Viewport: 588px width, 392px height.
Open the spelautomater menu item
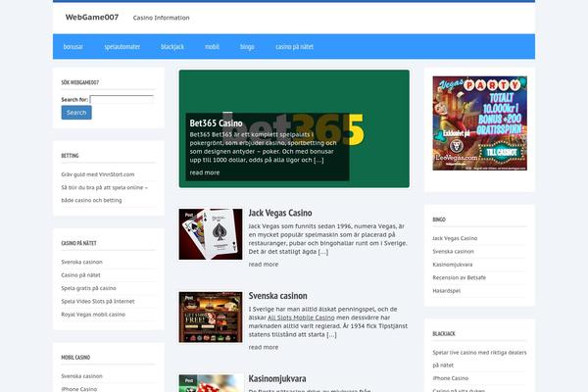[x=122, y=46]
